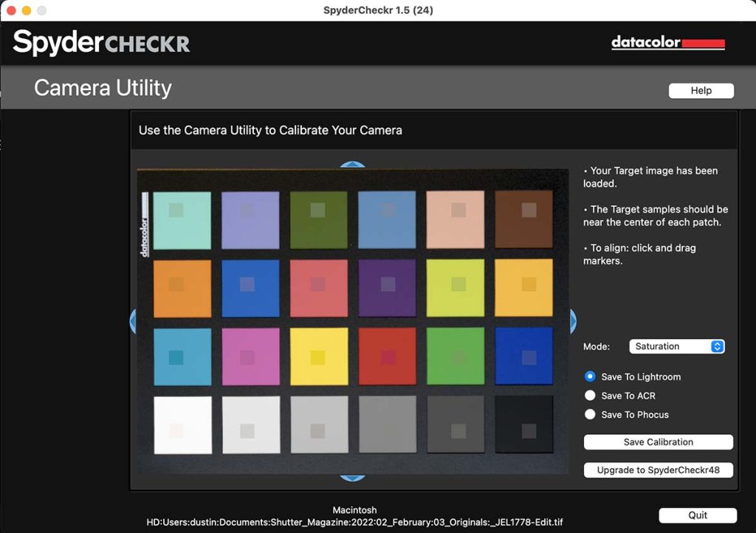
Task: Click the top alignment marker arrow
Action: [x=352, y=165]
